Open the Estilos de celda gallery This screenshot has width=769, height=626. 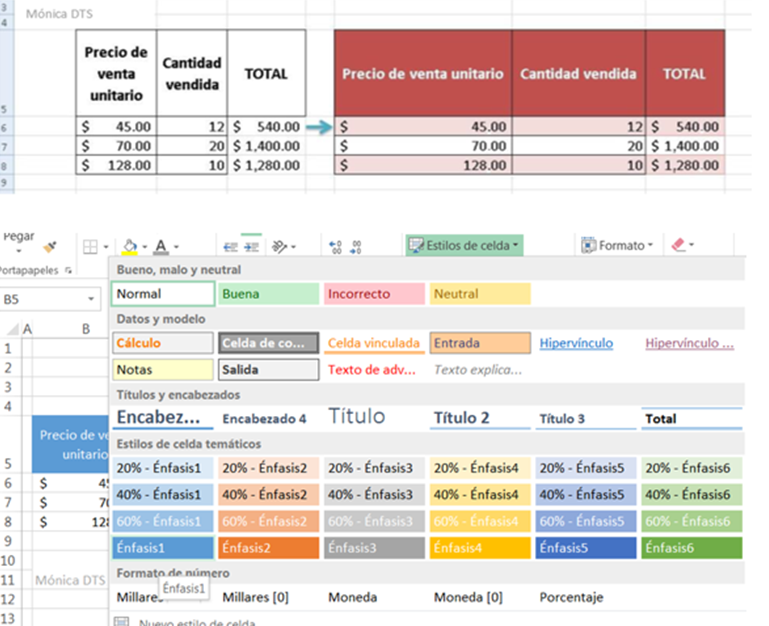click(464, 245)
